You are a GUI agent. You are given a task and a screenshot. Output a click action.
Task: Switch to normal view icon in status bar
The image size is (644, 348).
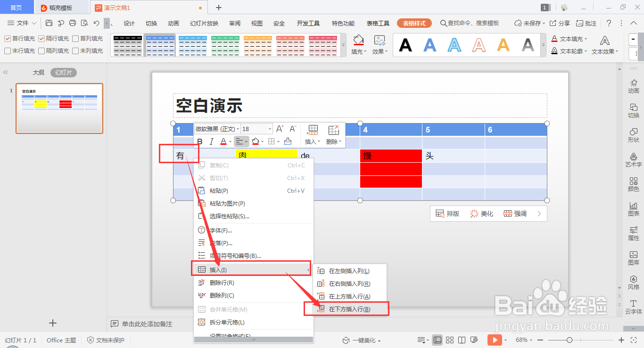click(x=438, y=340)
